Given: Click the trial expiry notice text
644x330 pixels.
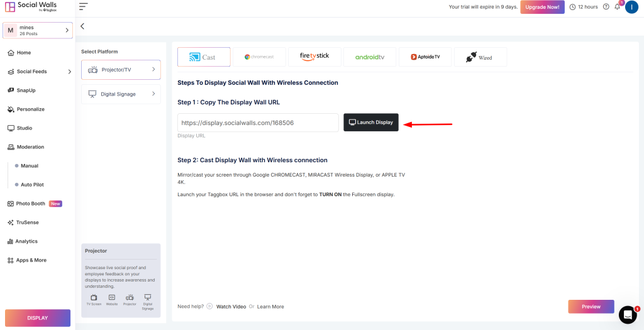Looking at the screenshot, I should pos(484,7).
